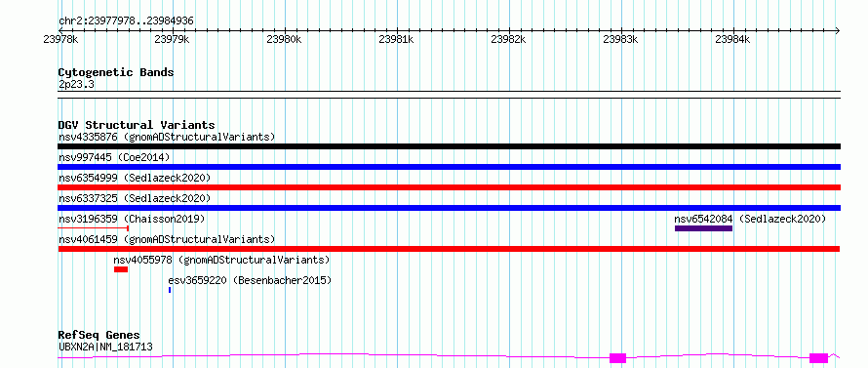Image resolution: width=868 pixels, height=368 pixels.
Task: Click the nsv6354999 red variant bar
Action: (x=449, y=187)
